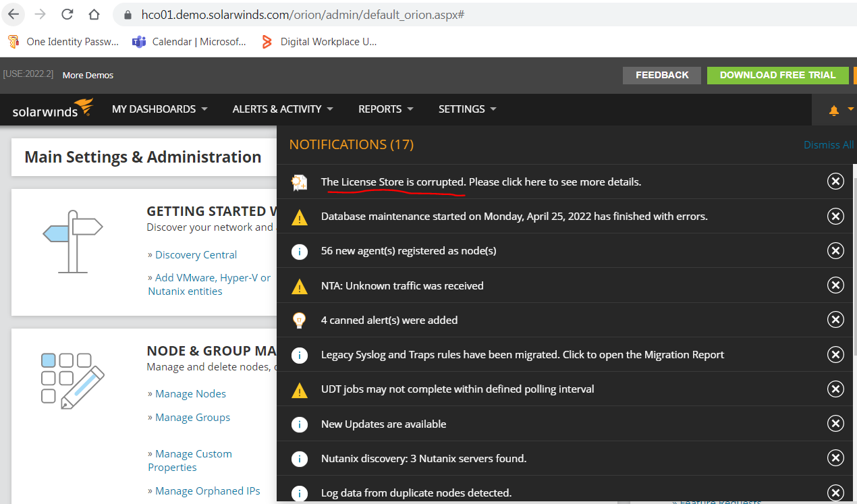Image resolution: width=857 pixels, height=504 pixels.
Task: Dismiss the Nutanix discovery notification
Action: coord(835,459)
